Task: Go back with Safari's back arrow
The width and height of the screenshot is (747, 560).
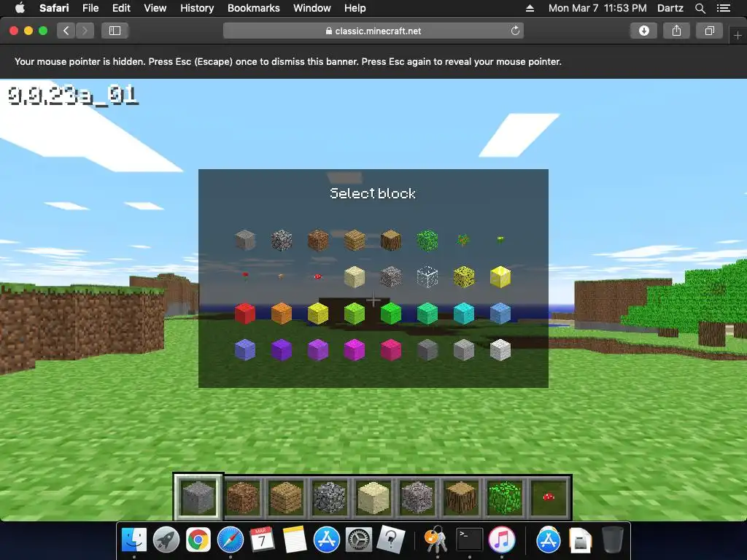Action: (x=66, y=31)
